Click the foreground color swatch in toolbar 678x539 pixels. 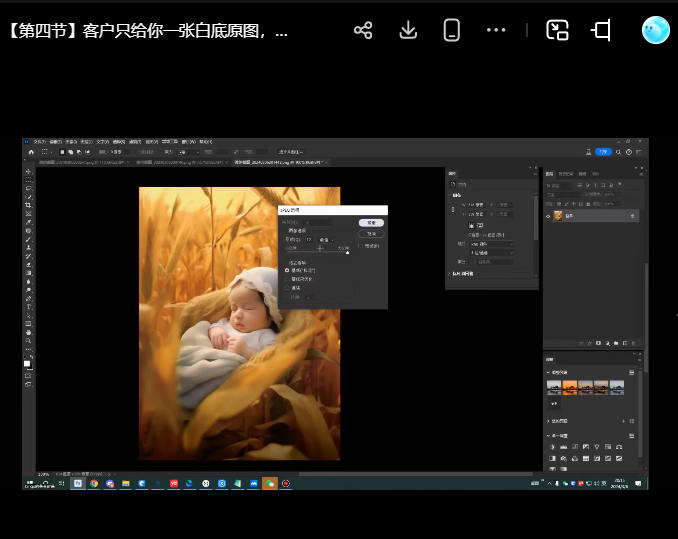point(27,363)
